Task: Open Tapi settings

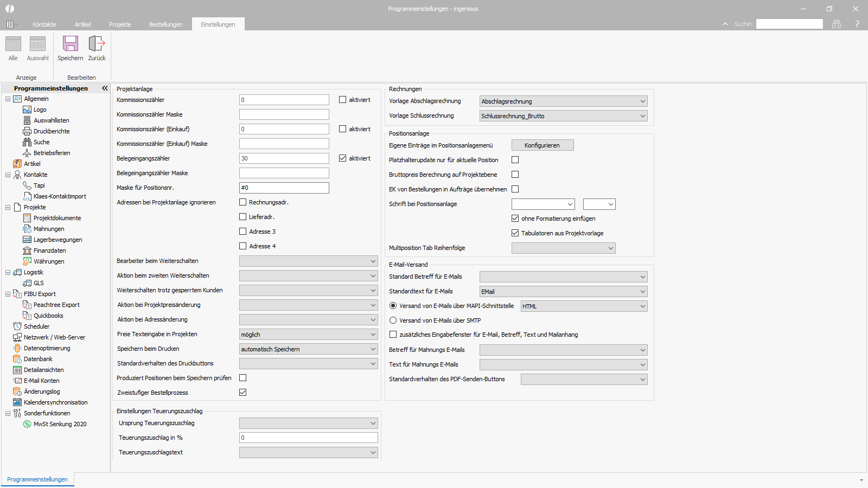Action: [39, 185]
